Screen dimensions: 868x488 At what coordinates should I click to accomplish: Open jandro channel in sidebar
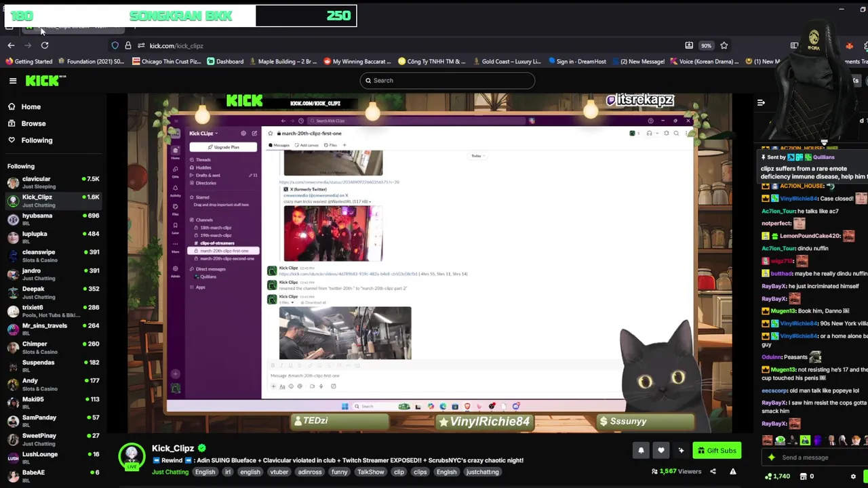coord(53,274)
